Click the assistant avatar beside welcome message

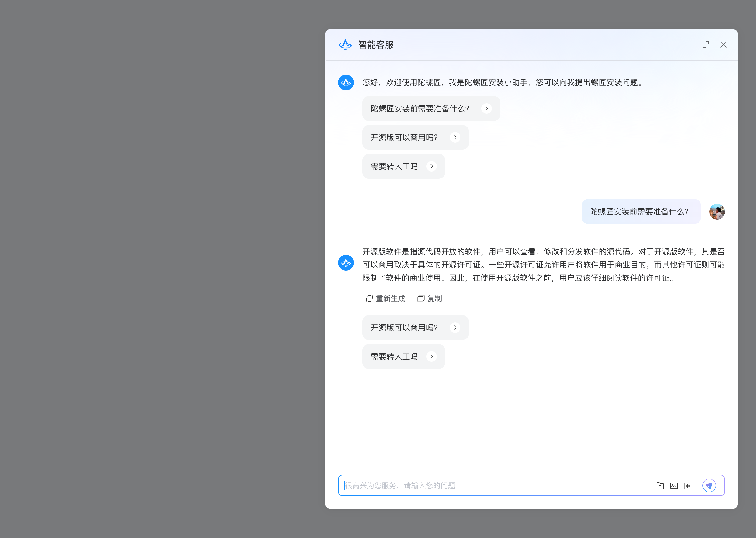pos(346,82)
